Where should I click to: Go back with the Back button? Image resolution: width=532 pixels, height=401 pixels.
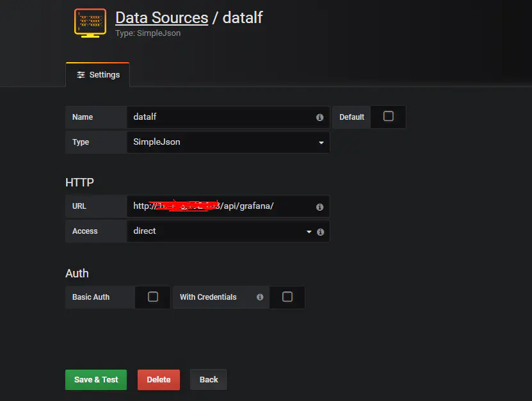point(209,380)
